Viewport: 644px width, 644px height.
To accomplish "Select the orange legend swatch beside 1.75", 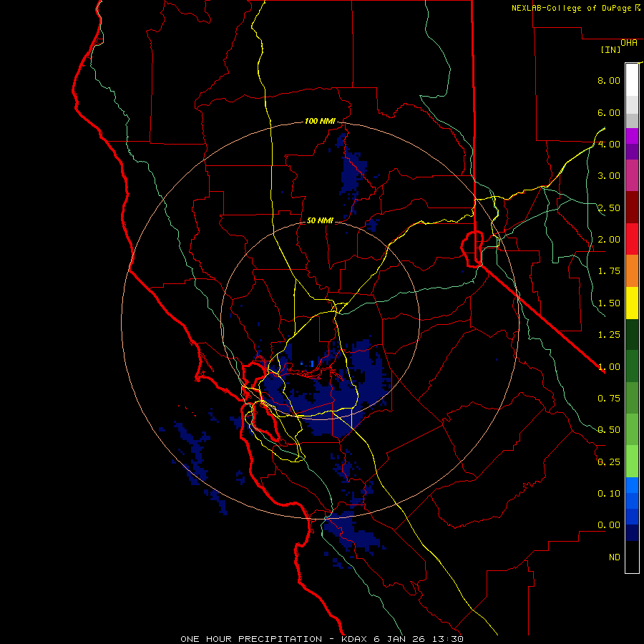I will pos(632,271).
